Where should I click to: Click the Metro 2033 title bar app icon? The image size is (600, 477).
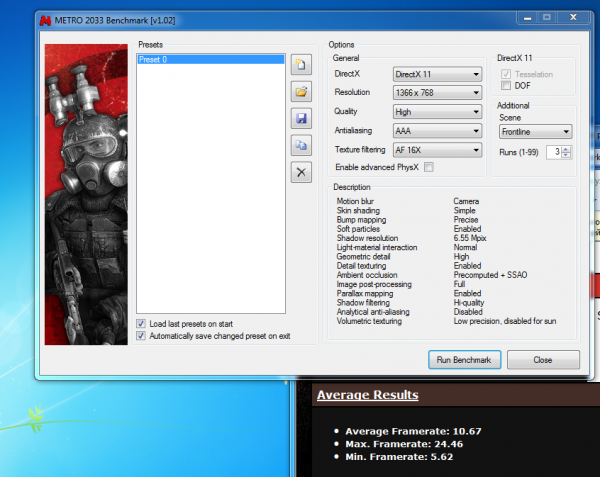[46, 18]
